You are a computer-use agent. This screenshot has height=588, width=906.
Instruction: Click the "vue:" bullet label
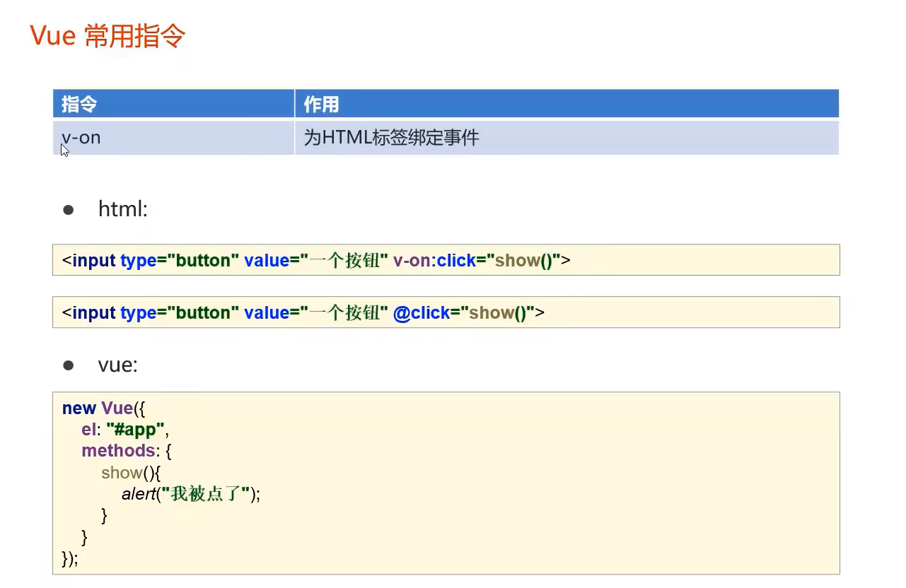[117, 365]
